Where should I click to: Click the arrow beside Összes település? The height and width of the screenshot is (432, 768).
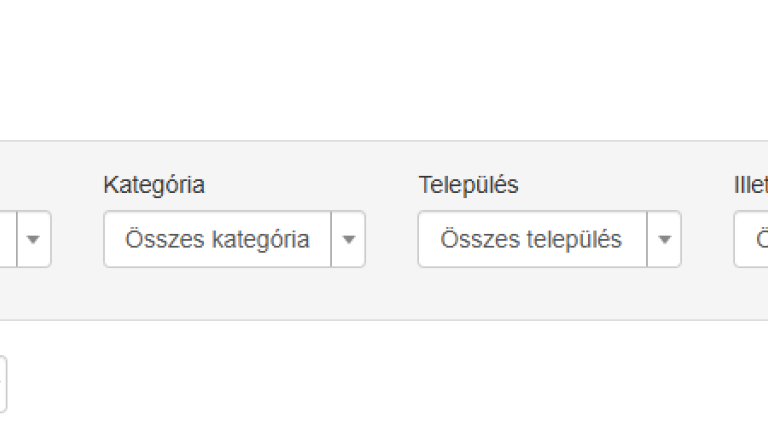(x=664, y=239)
